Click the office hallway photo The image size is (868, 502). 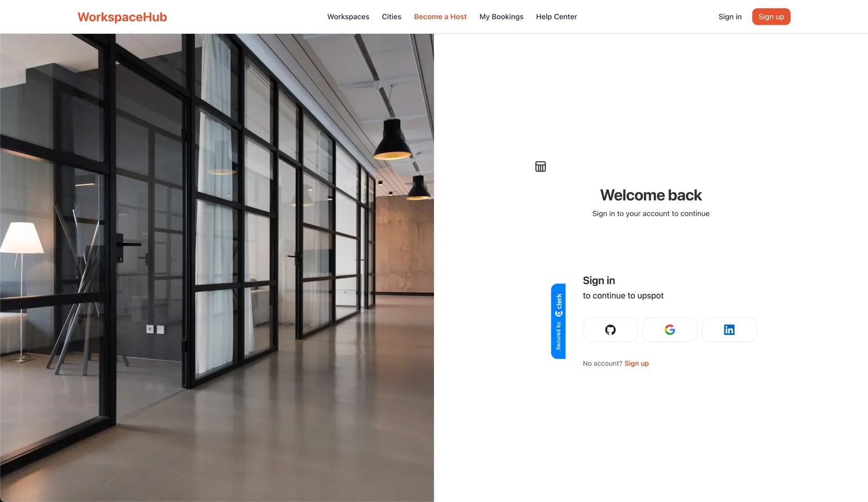(x=217, y=268)
